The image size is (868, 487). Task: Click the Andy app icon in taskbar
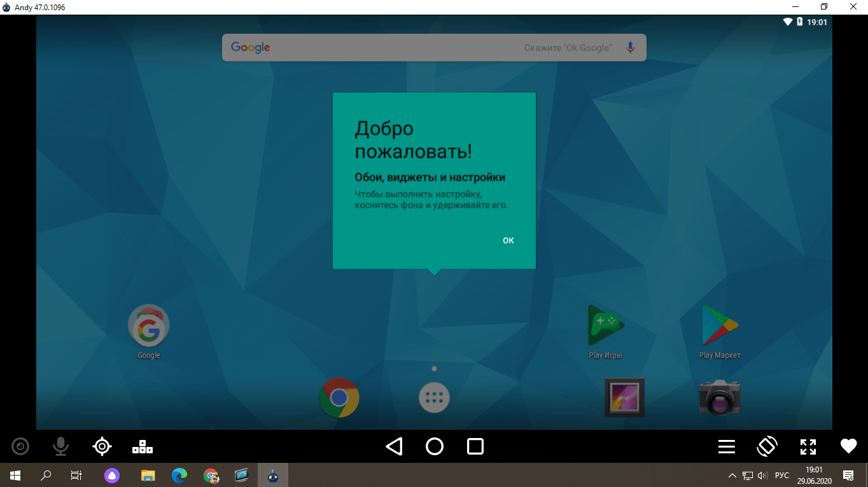273,475
